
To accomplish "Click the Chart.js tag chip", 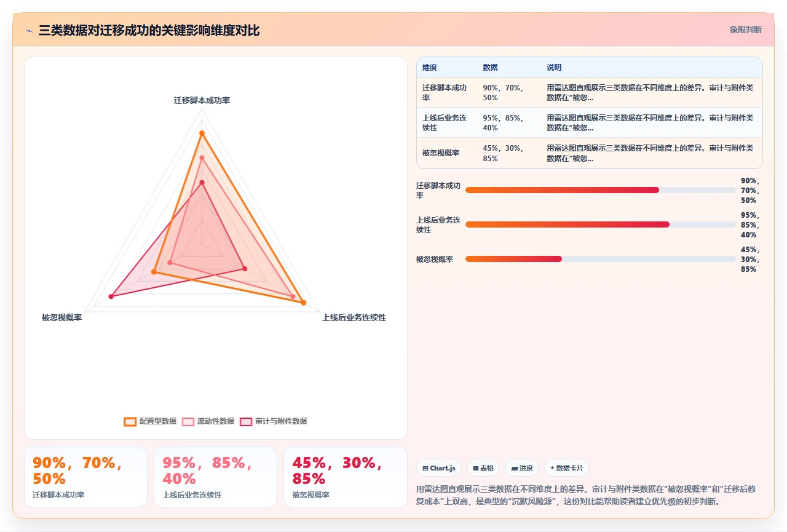I will 439,468.
